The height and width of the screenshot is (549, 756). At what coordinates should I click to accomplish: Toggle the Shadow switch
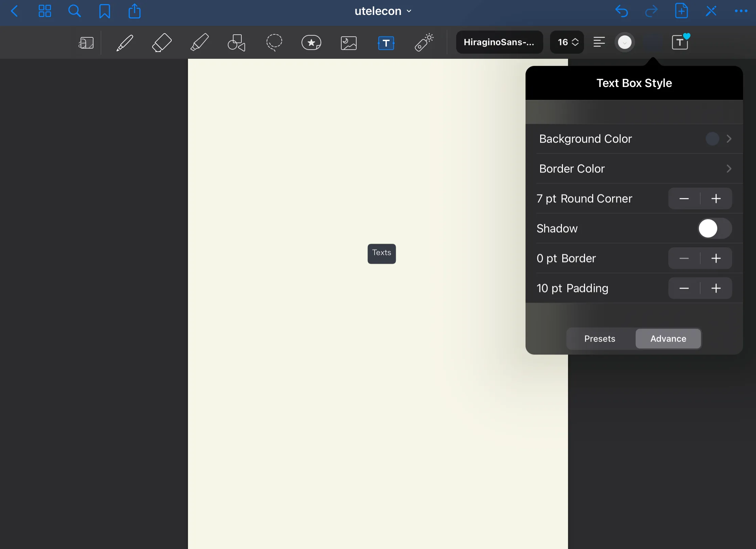[715, 228]
